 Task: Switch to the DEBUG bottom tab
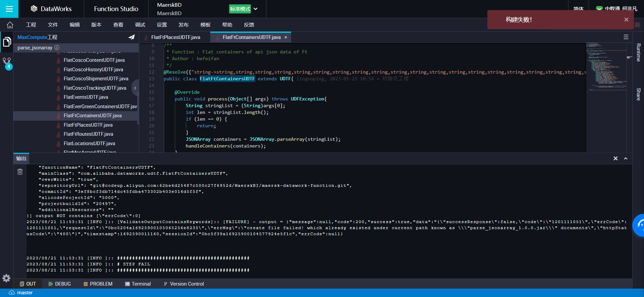[60, 284]
